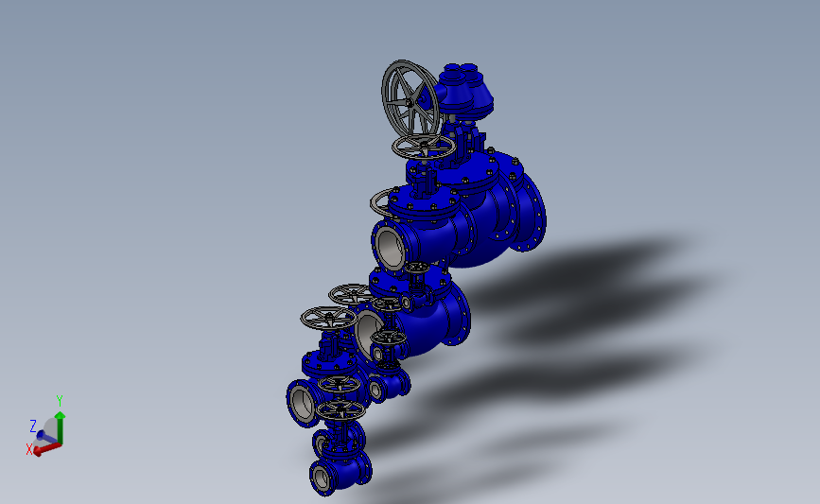Select the leftmost horizontal gray handwheel
The height and width of the screenshot is (504, 820).
tap(328, 318)
